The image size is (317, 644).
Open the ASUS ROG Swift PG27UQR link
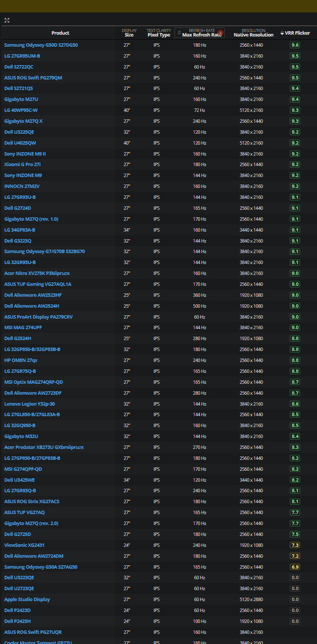33,632
